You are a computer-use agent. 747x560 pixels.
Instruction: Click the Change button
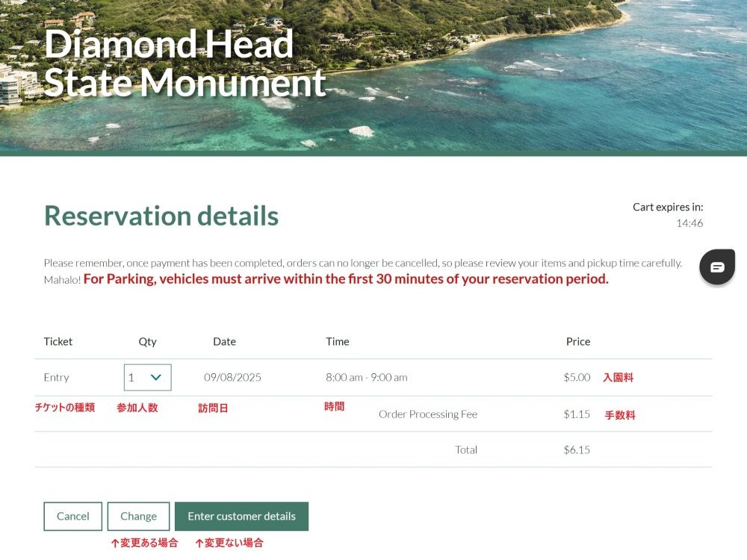(x=139, y=516)
